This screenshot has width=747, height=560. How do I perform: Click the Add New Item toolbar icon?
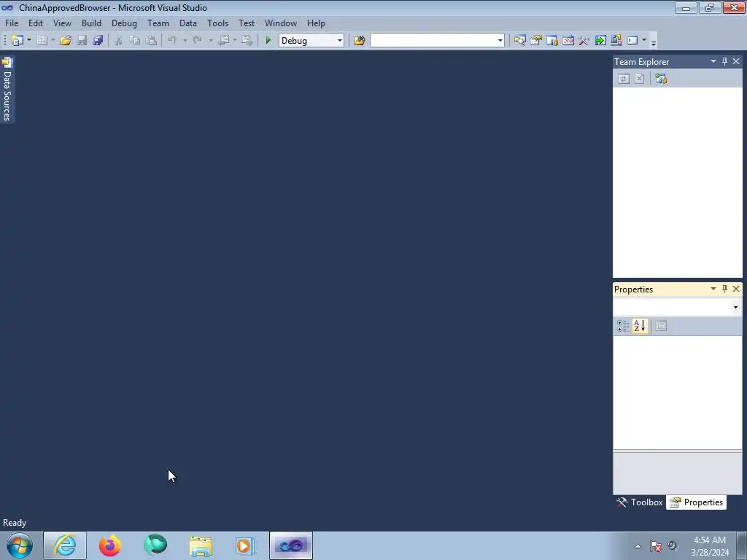coord(42,41)
